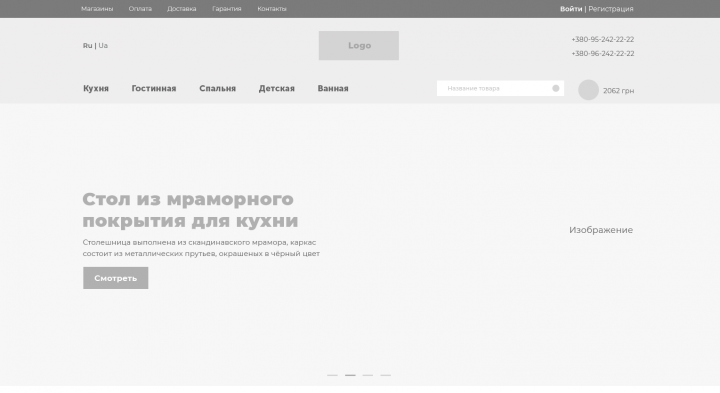This screenshot has width=720, height=393.
Task: Open the Регистрация link
Action: click(611, 9)
